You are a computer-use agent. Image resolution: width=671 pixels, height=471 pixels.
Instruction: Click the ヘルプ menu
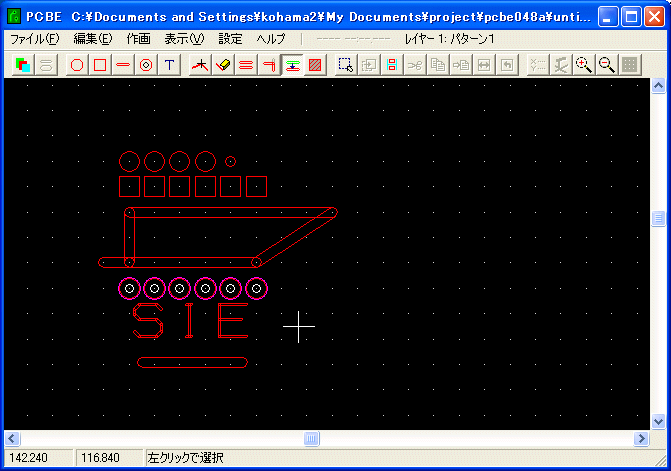271,38
